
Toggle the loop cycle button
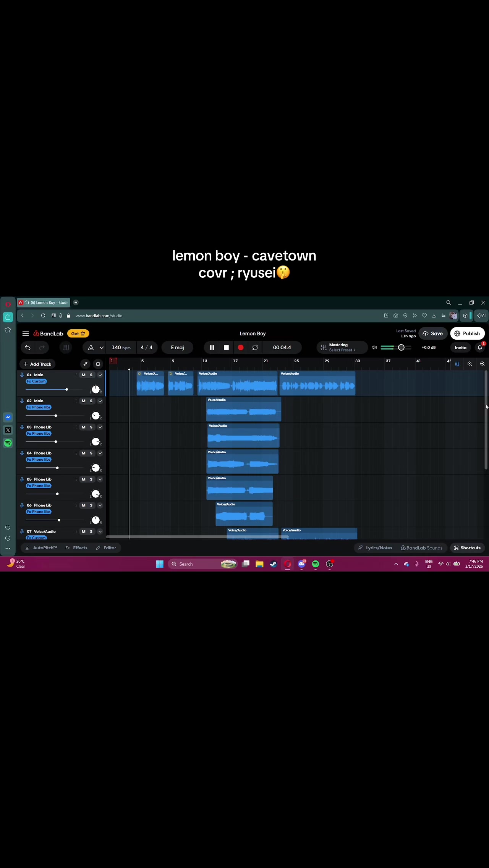coord(255,347)
